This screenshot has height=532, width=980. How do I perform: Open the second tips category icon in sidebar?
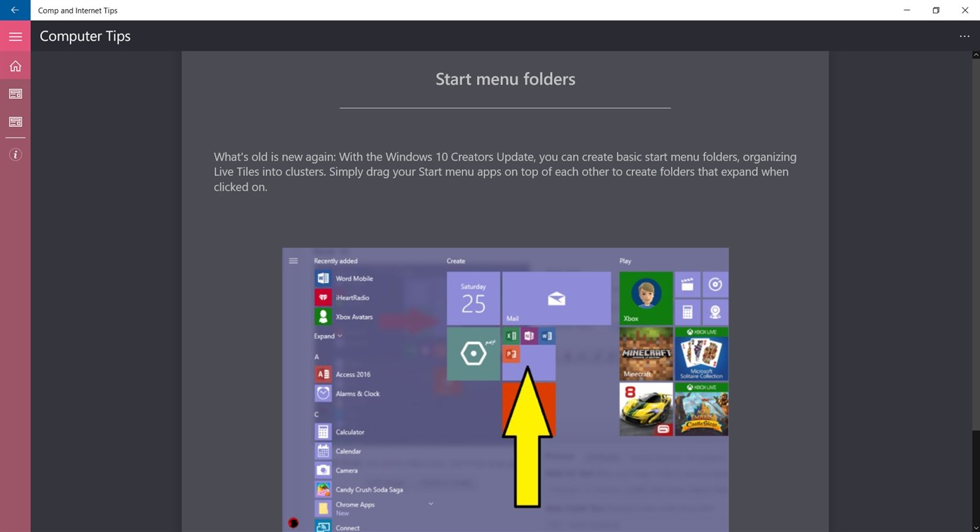[15, 121]
